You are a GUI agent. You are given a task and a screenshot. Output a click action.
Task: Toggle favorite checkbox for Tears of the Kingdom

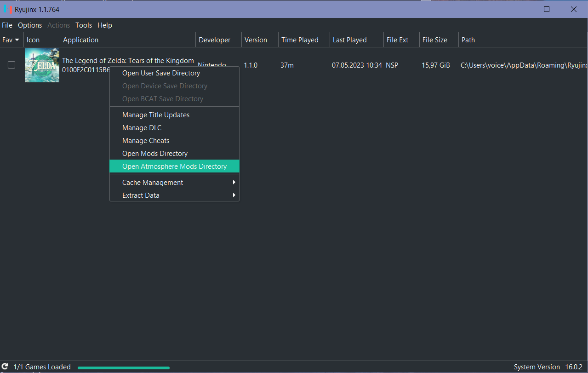11,65
